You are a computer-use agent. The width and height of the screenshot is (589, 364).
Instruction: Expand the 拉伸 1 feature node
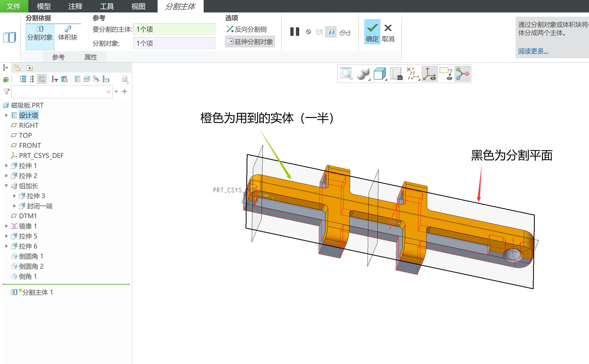coord(7,166)
